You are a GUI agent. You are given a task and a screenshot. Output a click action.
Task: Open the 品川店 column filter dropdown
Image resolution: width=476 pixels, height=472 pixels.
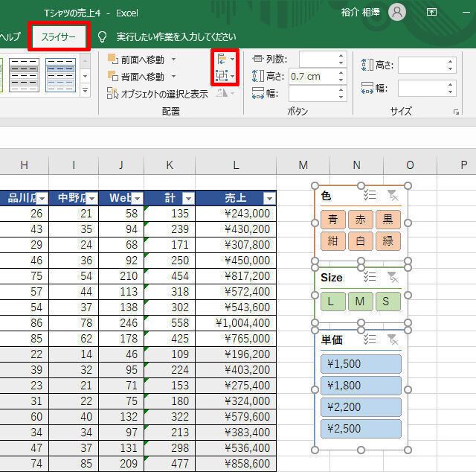click(42, 199)
